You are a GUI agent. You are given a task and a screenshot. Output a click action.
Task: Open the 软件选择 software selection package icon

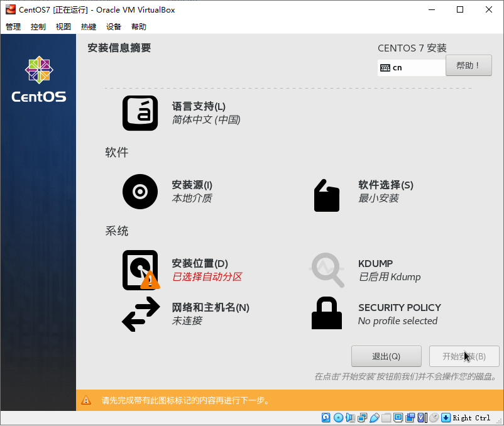pyautogui.click(x=326, y=195)
